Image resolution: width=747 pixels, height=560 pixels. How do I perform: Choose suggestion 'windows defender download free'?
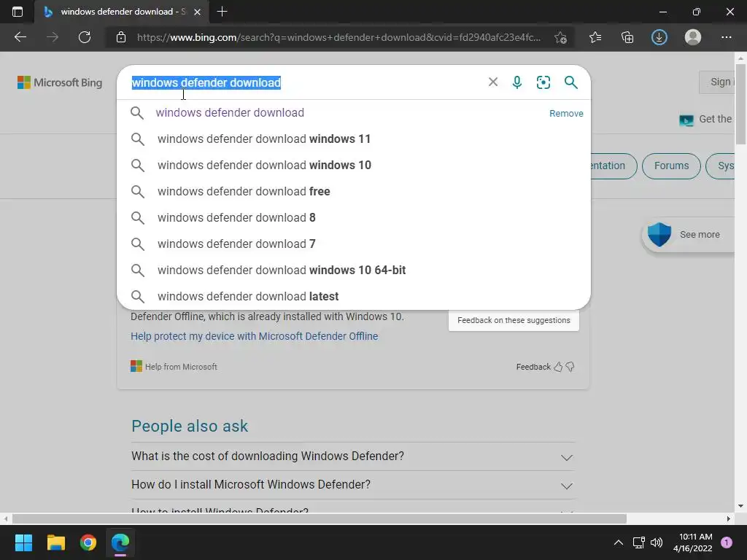(x=354, y=191)
